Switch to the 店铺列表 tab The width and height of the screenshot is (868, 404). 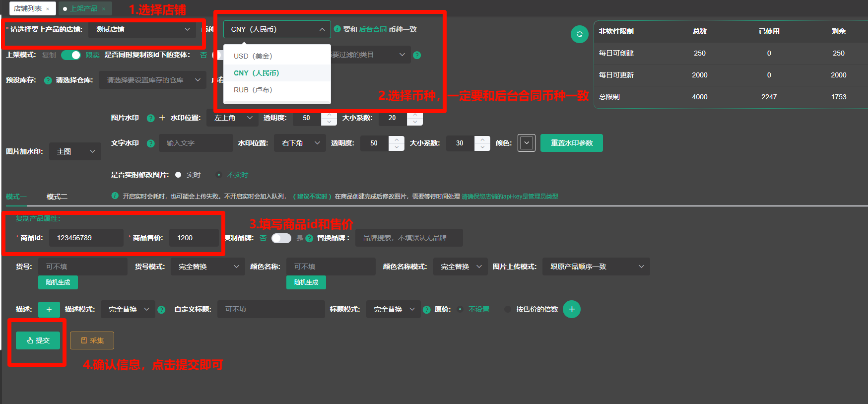coord(28,8)
